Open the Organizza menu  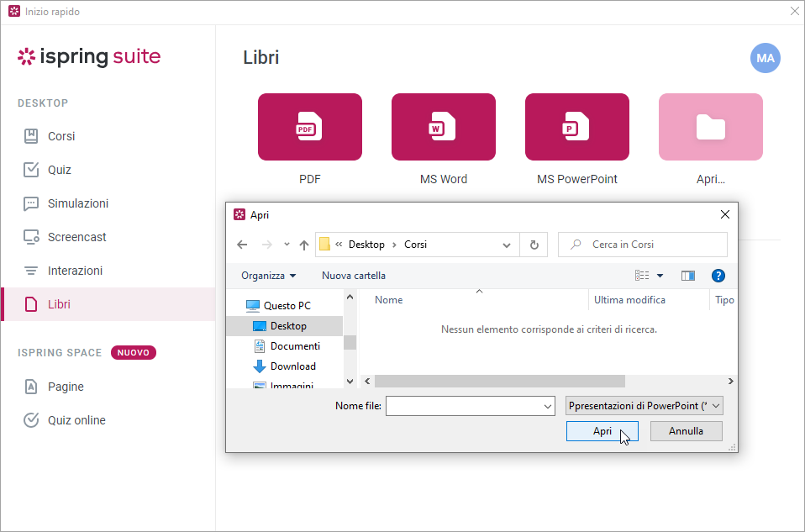[268, 276]
